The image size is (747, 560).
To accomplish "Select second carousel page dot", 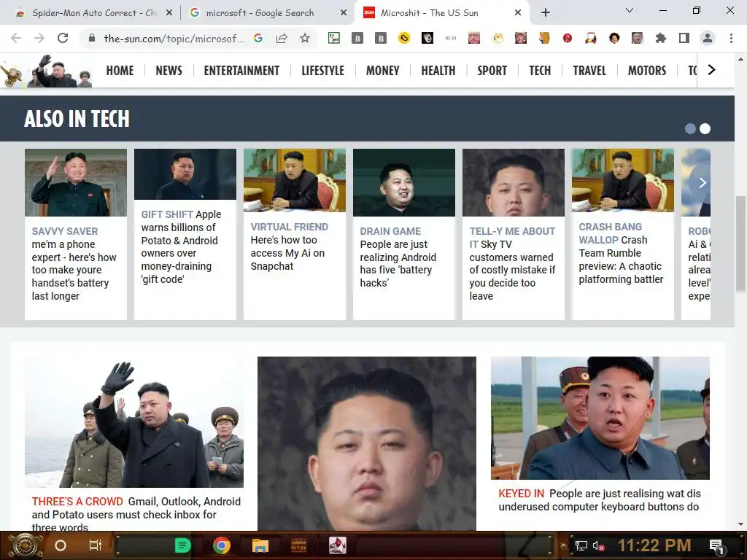I will pyautogui.click(x=705, y=128).
